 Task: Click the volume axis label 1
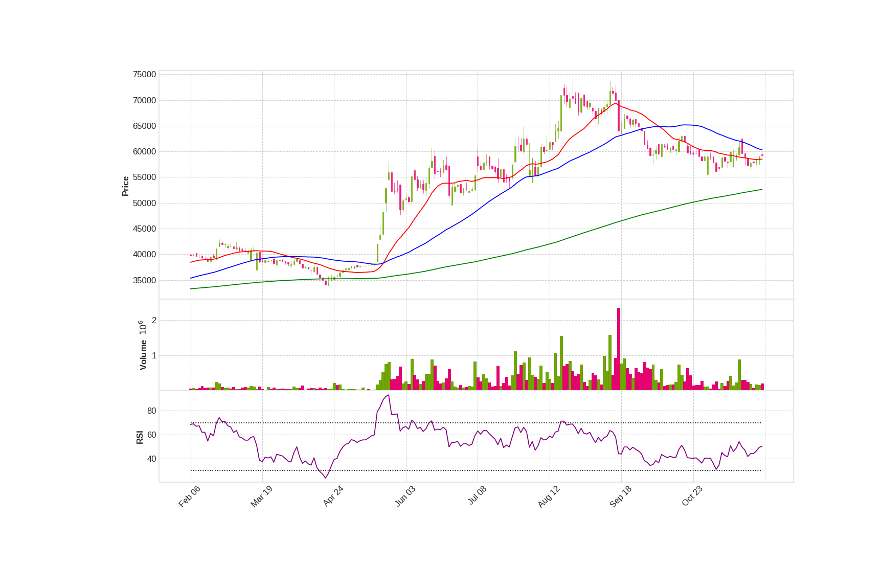154,356
